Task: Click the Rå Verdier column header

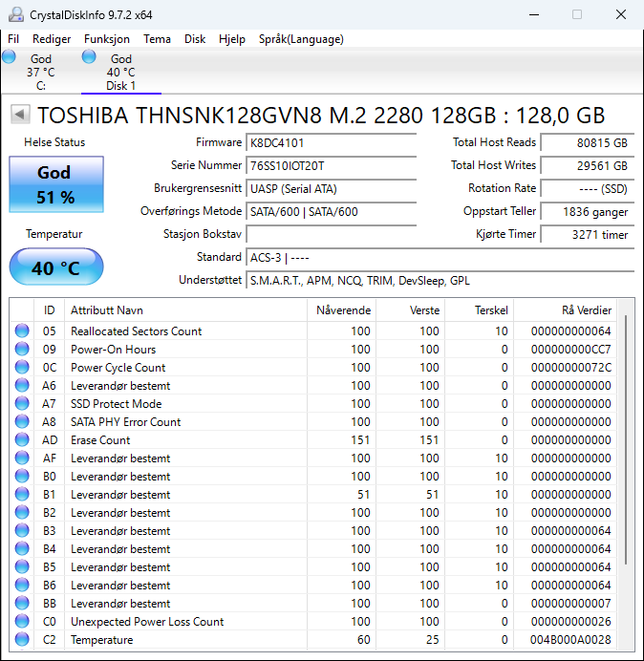Action: click(565, 310)
